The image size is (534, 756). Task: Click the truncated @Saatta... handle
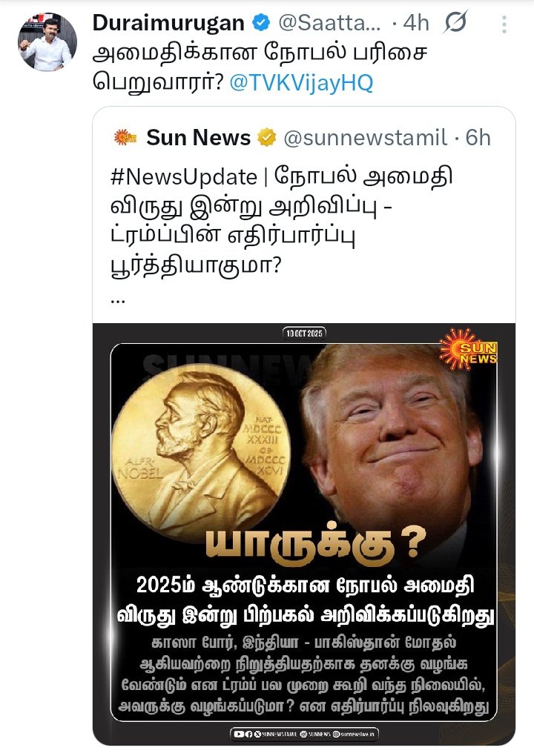(330, 23)
